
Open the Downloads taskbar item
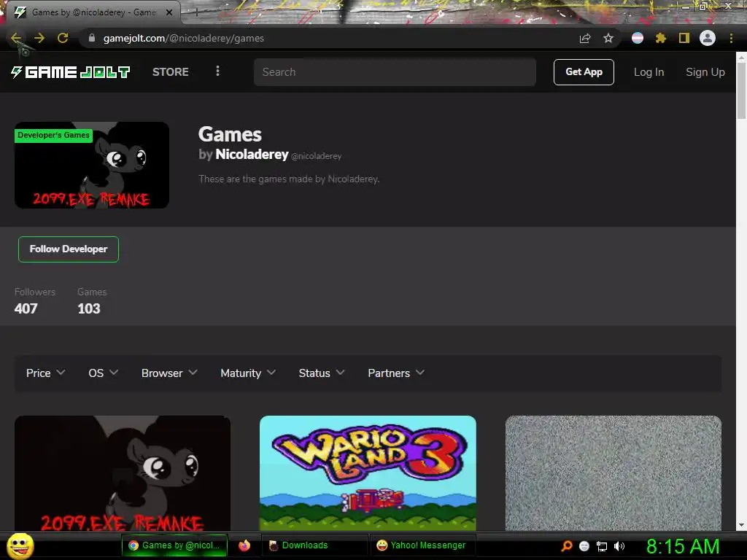click(314, 545)
